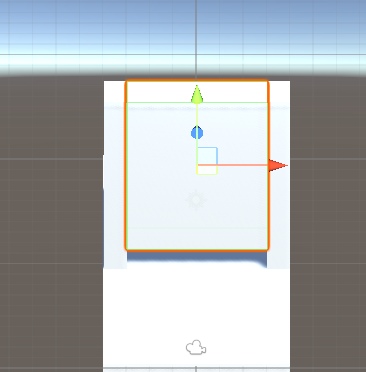Select the camera gizmo icon

coord(196,348)
